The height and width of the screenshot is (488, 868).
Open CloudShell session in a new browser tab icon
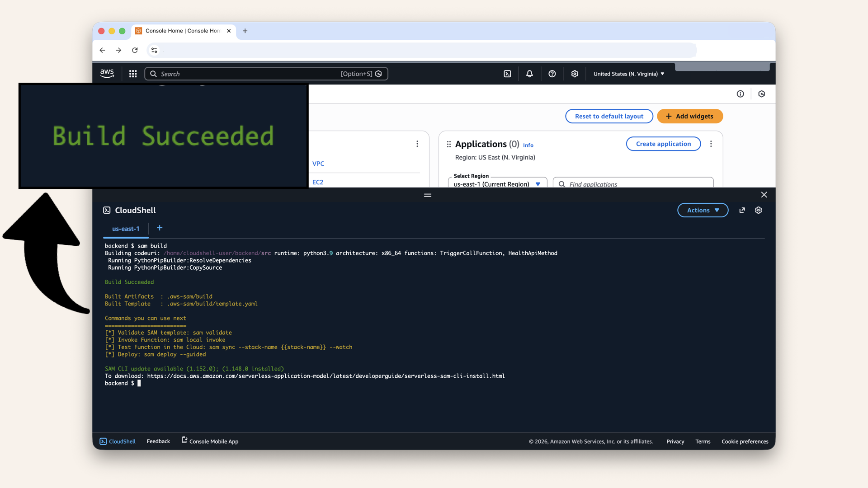coord(742,210)
